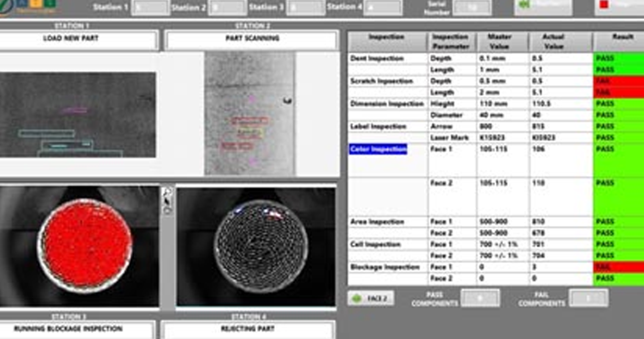Toggle the FACE 2 view button
The height and width of the screenshot is (339, 644).
(x=371, y=298)
